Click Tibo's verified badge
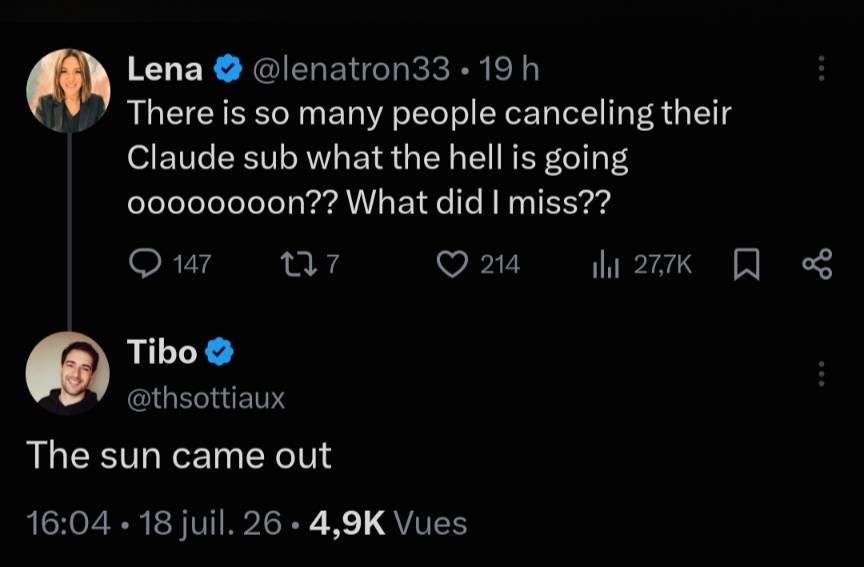Image resolution: width=864 pixels, height=567 pixels. 220,352
